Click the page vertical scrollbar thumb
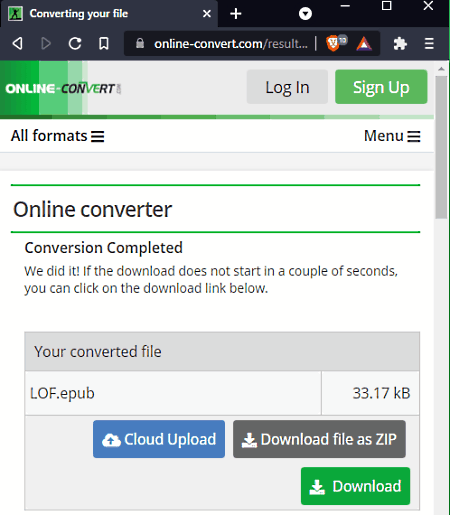The image size is (450, 515). click(441, 147)
